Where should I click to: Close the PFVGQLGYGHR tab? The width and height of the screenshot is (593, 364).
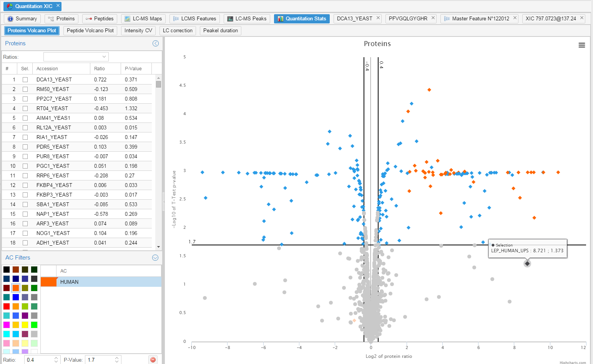coord(433,18)
